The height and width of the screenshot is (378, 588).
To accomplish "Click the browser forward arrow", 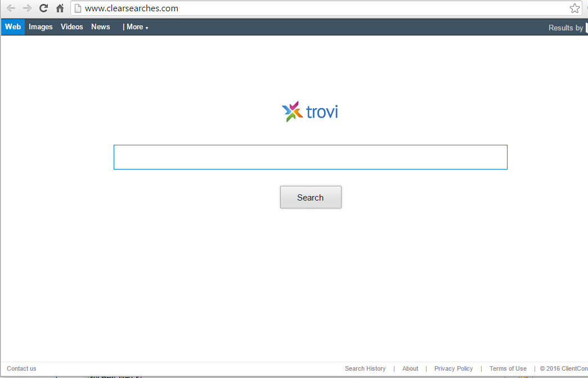I will point(27,8).
